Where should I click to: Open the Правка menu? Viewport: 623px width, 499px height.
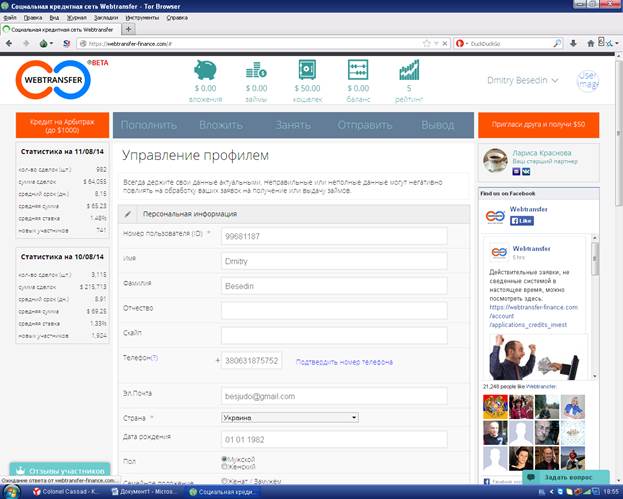click(x=33, y=18)
